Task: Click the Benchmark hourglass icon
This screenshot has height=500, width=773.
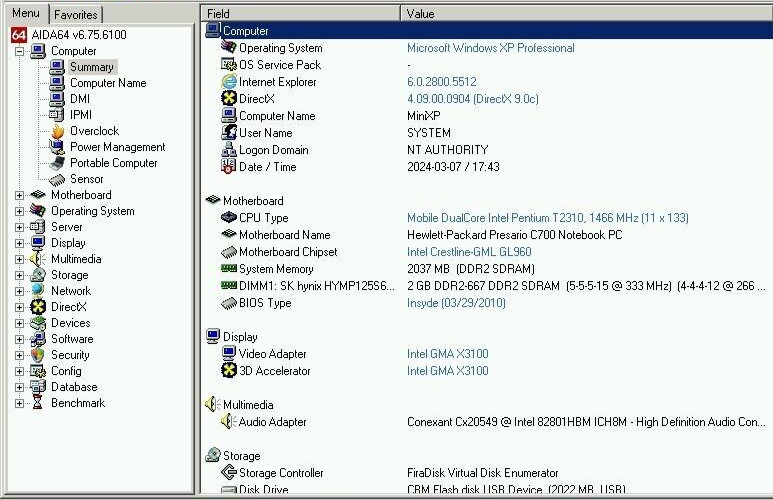Action: click(38, 403)
